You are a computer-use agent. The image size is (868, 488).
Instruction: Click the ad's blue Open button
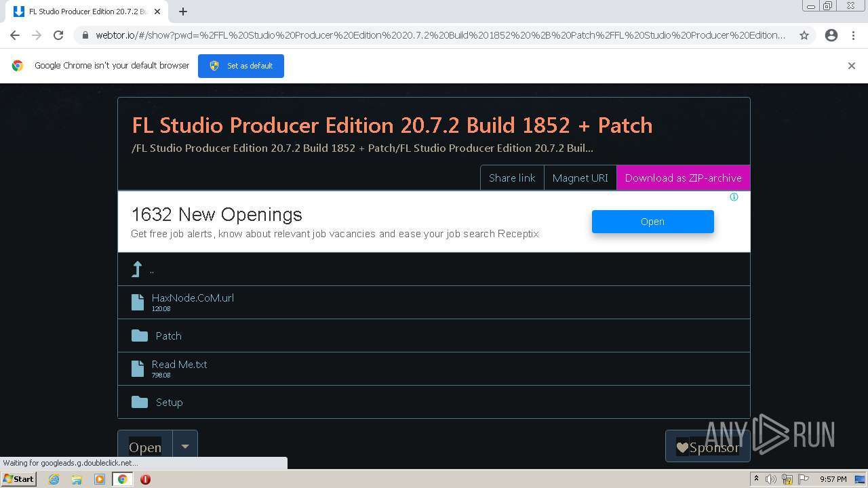coord(652,222)
